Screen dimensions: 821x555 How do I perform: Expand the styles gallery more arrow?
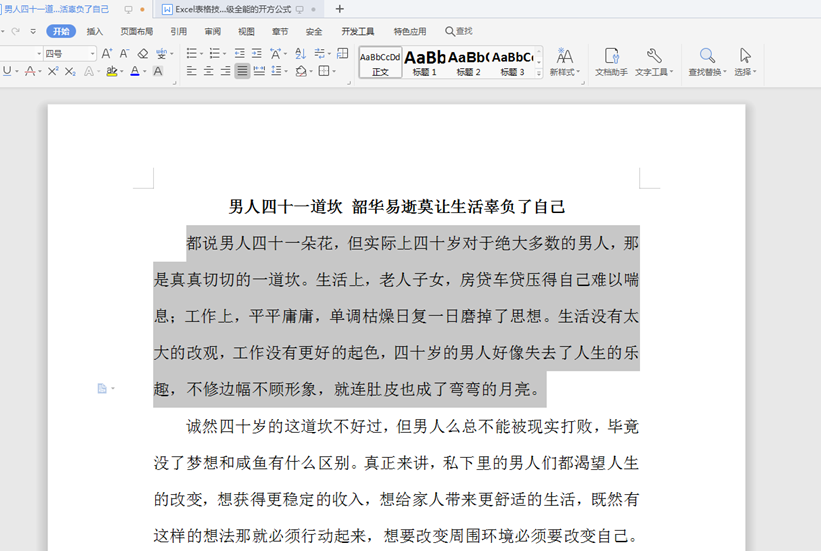click(x=539, y=73)
